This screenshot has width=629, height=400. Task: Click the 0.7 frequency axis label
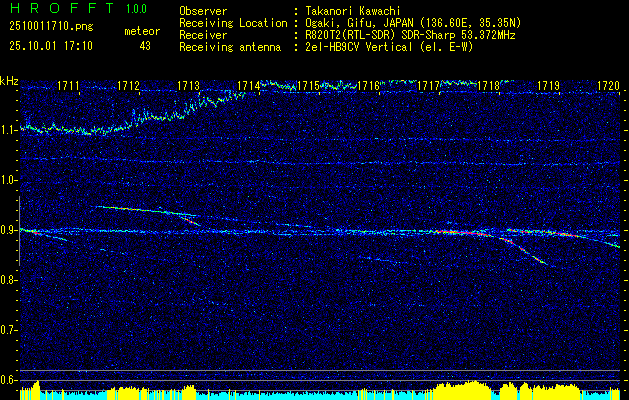pos(9,329)
